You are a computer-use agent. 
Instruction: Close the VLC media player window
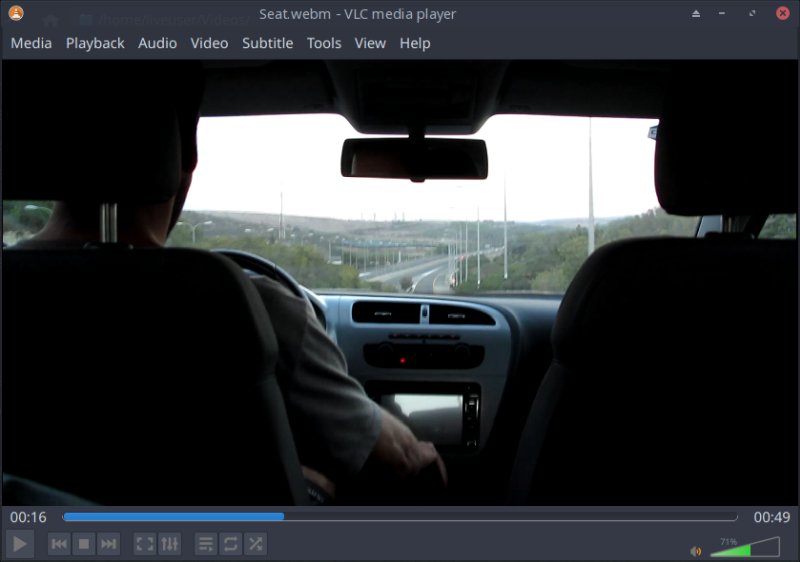coord(783,13)
